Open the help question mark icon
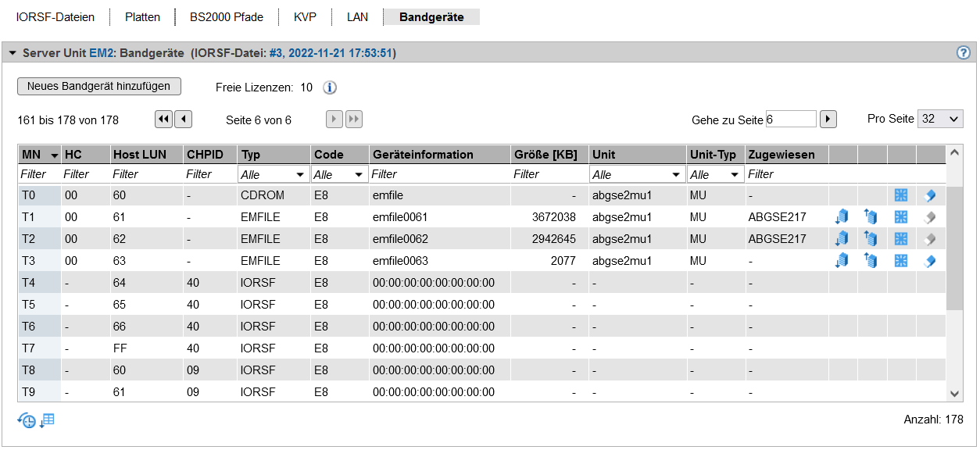Viewport: 980px width, 450px height. pos(963,53)
